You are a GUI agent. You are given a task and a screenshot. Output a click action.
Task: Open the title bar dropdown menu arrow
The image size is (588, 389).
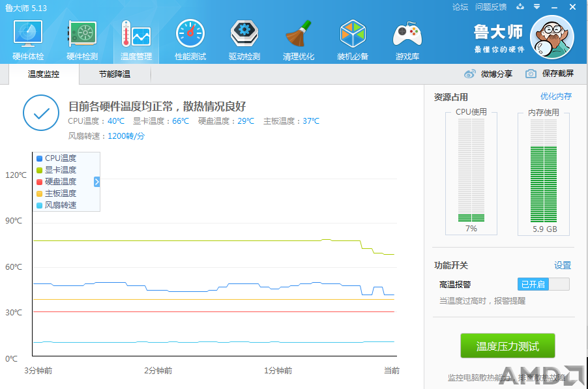[x=537, y=7]
